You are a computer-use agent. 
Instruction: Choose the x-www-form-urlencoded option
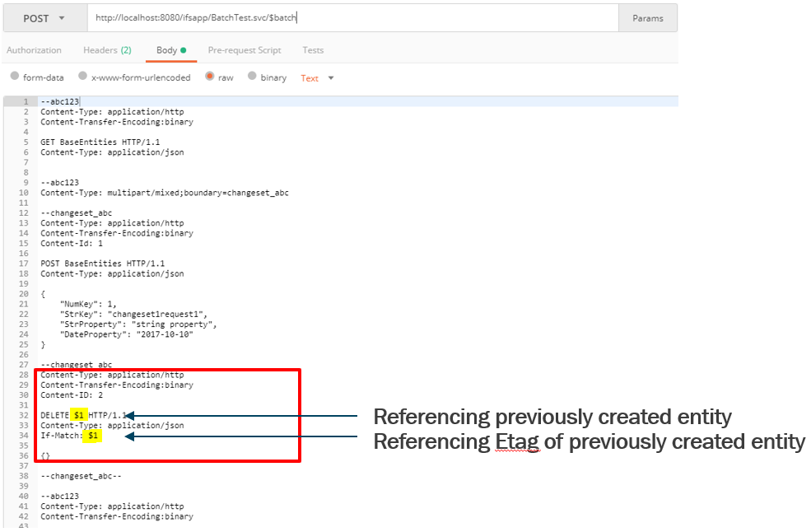pyautogui.click(x=82, y=77)
